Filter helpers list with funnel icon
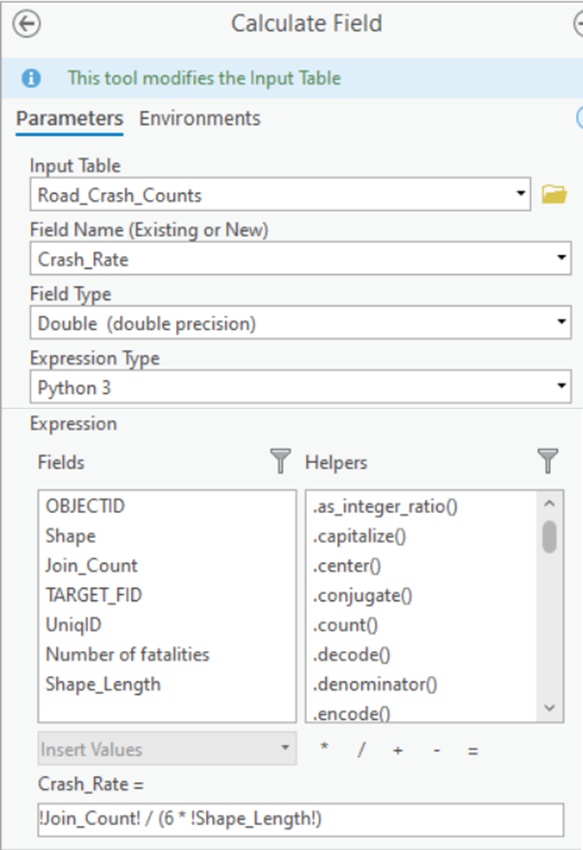583x850 pixels. (548, 461)
